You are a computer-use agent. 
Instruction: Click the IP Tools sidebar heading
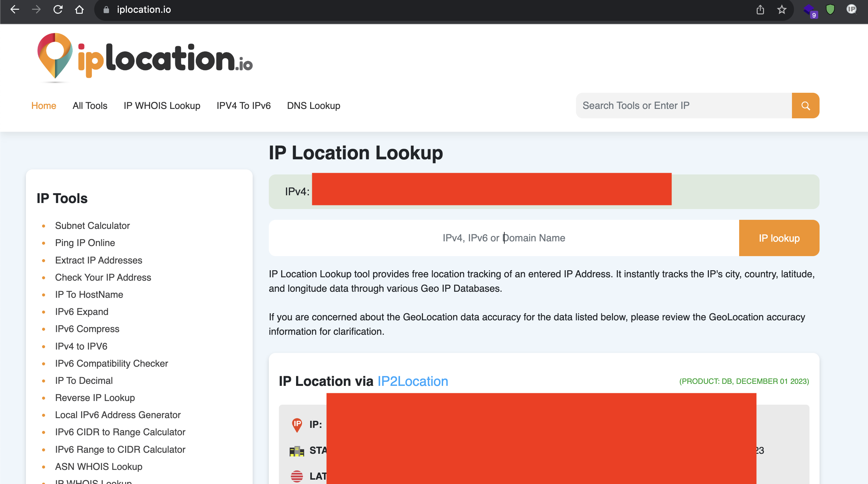point(62,199)
